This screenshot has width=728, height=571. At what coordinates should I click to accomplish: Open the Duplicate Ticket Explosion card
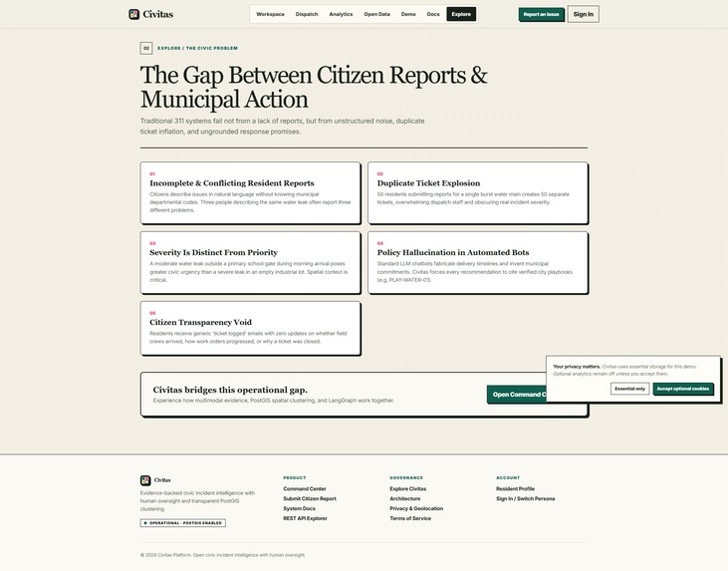(x=478, y=192)
